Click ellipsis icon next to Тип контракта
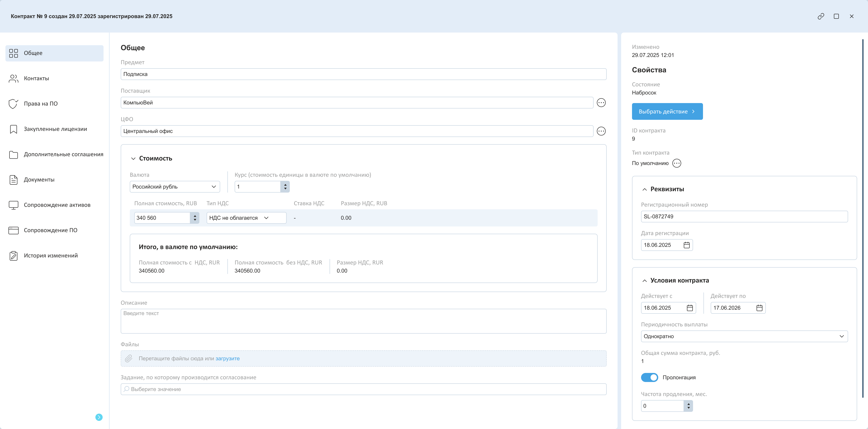Image resolution: width=868 pixels, height=429 pixels. tap(677, 163)
